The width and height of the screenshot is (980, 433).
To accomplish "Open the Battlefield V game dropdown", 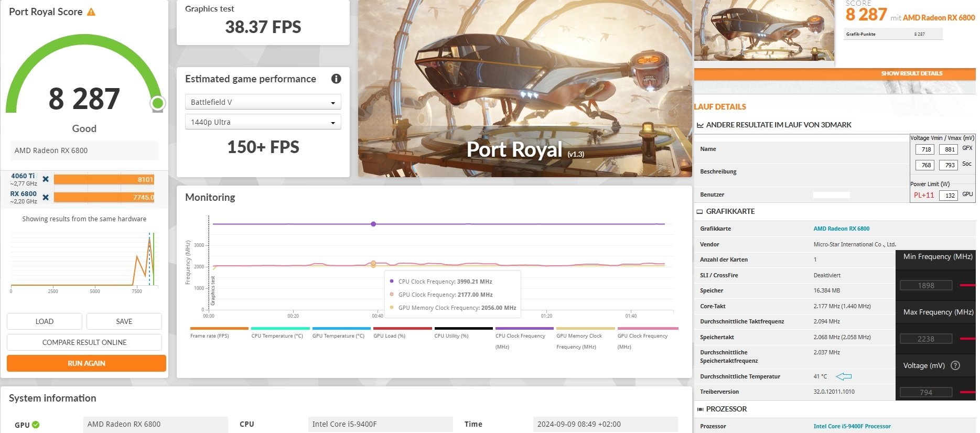I will [263, 102].
